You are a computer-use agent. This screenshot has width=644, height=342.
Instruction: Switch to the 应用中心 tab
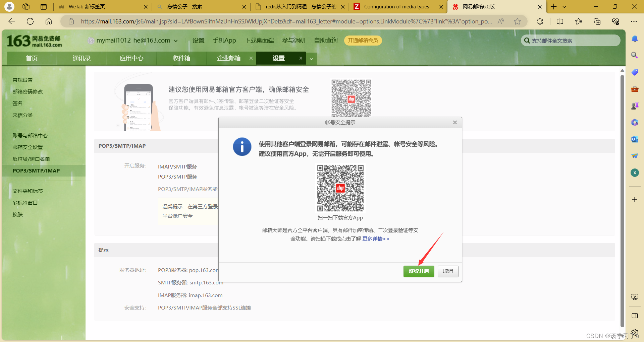pos(131,58)
